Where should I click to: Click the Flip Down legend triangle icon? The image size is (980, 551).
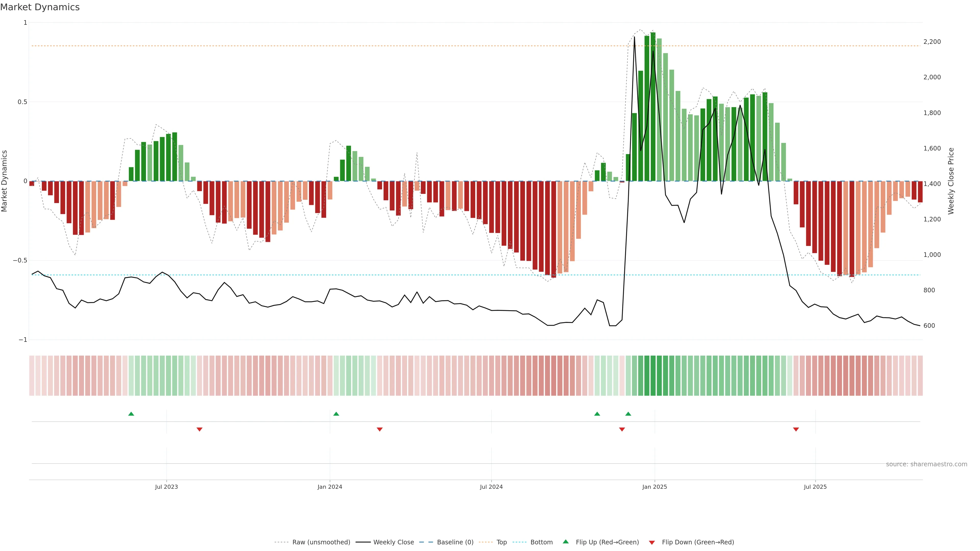point(652,542)
